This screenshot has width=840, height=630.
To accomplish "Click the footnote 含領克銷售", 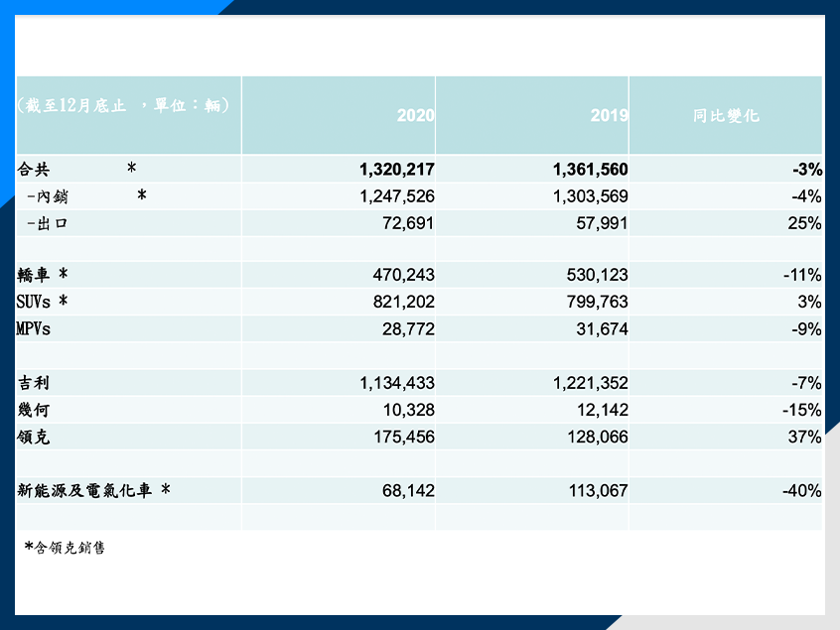I will coord(70,548).
